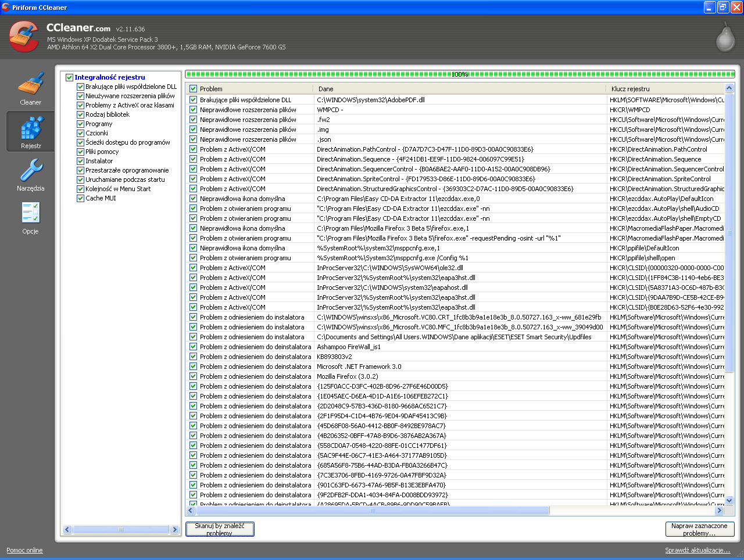Select InProcServer32 ole32.dll entry
Screen dimensions: 744x560
390,268
